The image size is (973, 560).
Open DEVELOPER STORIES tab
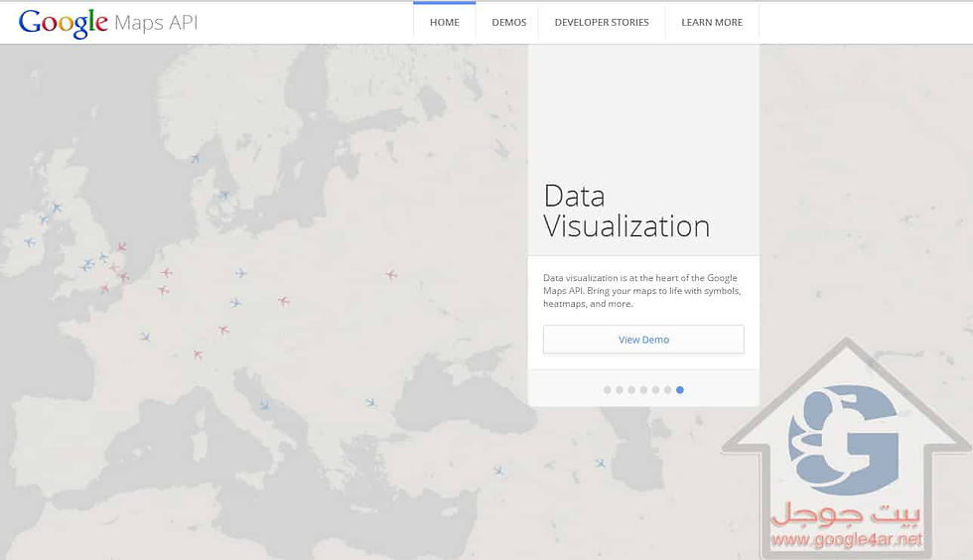click(602, 23)
